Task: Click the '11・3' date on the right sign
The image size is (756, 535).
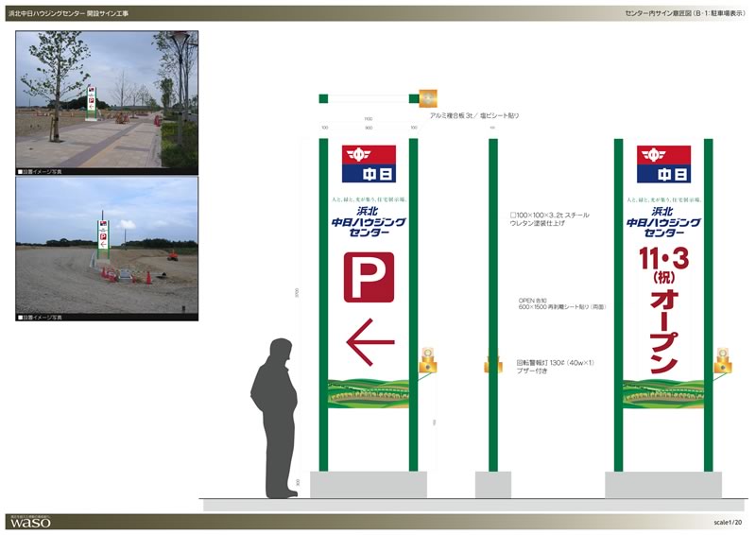Action: point(663,259)
